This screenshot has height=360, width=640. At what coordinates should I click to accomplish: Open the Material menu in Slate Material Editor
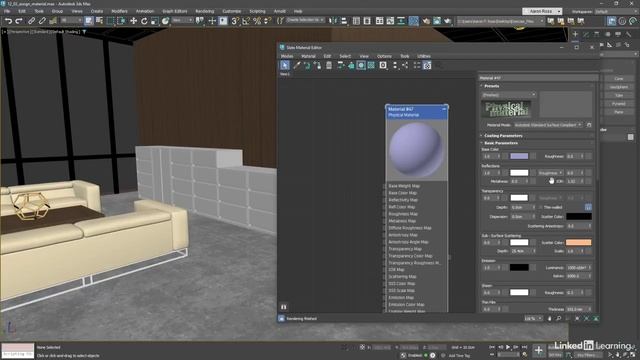click(x=308, y=56)
